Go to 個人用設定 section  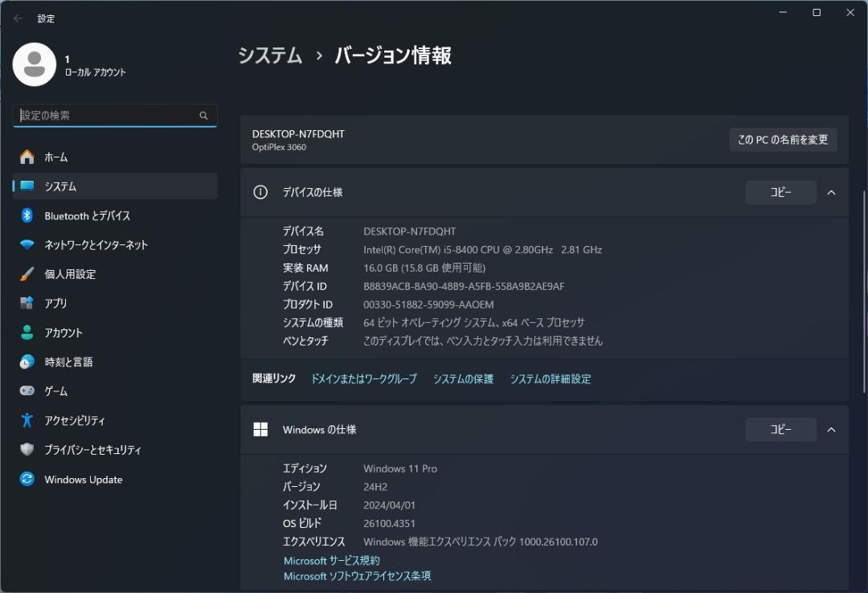coord(115,274)
